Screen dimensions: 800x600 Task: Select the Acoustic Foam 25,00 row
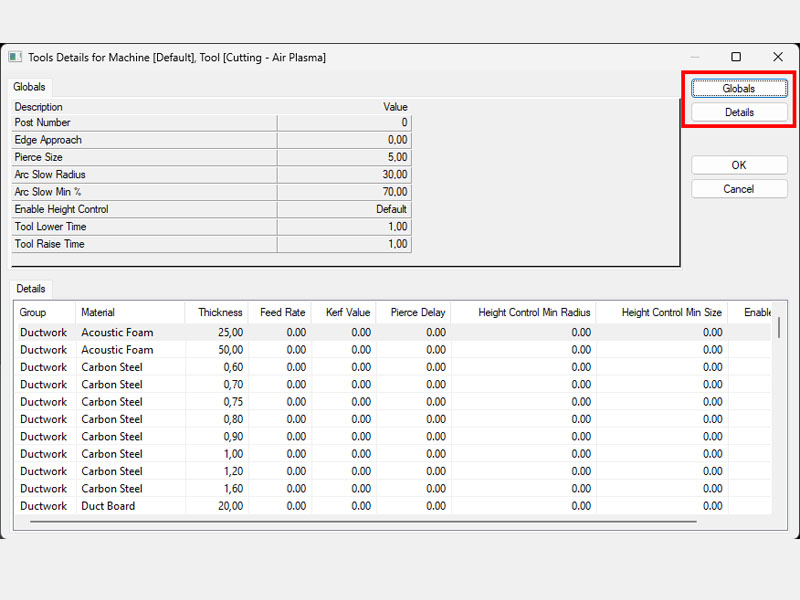[x=394, y=333]
